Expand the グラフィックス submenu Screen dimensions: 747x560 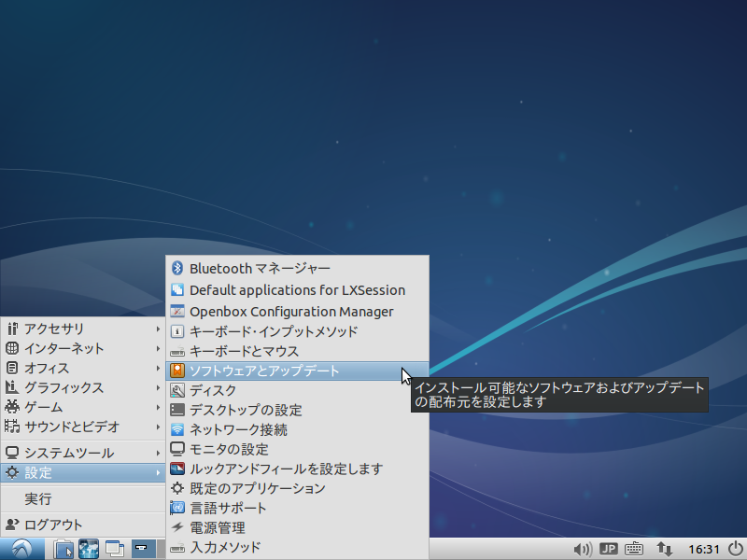click(65, 387)
